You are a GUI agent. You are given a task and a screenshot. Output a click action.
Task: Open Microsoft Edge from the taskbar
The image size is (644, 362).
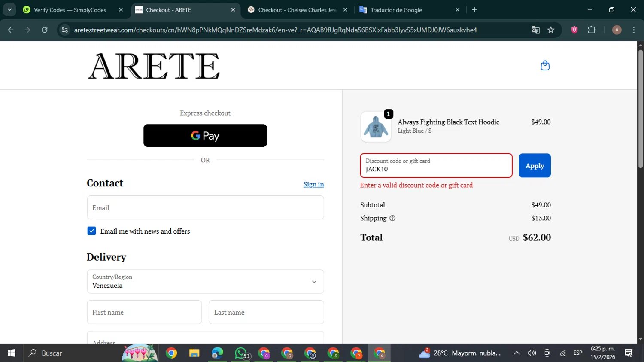[217, 353]
